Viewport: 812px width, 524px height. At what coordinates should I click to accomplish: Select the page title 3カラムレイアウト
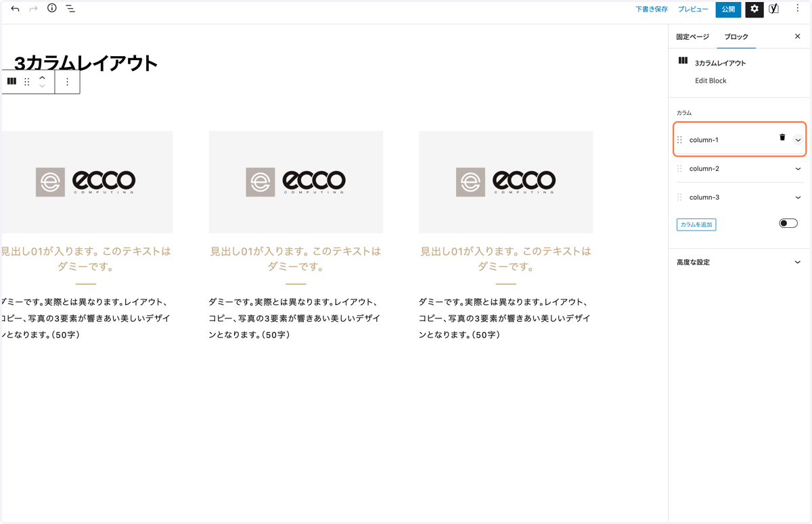(86, 64)
